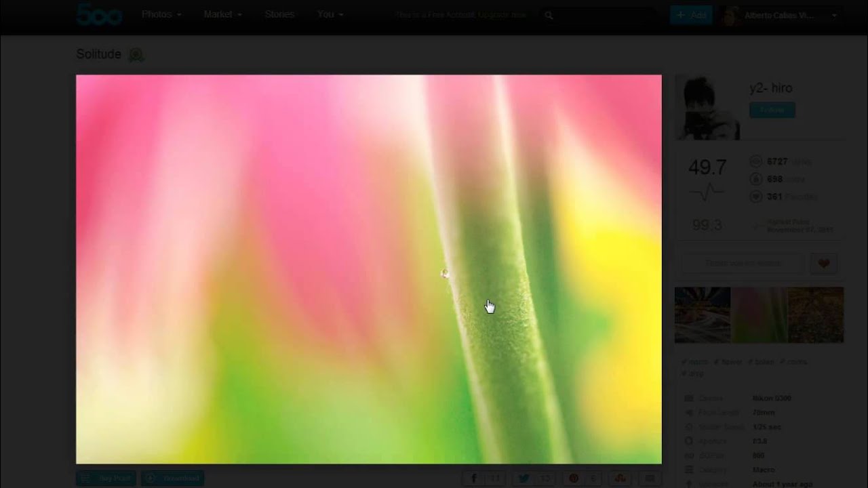
Task: Click the favorites heart icon beside 361
Action: click(756, 197)
